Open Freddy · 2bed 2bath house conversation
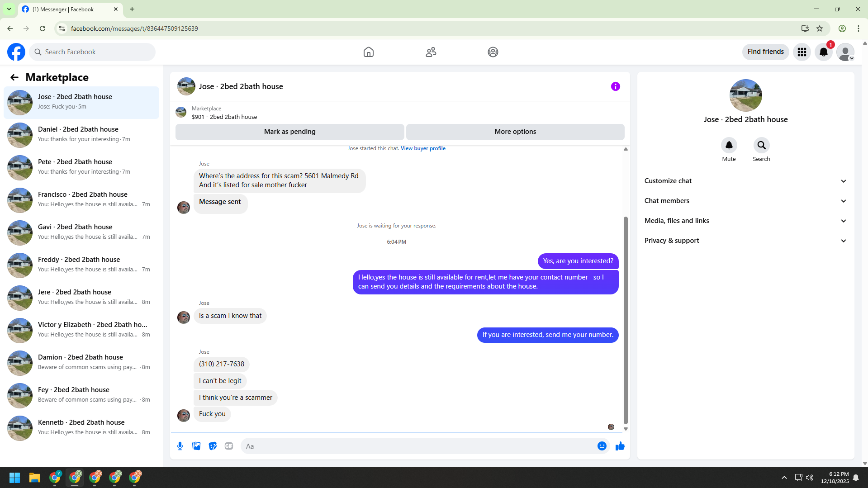This screenshot has height=488, width=868. pyautogui.click(x=81, y=265)
